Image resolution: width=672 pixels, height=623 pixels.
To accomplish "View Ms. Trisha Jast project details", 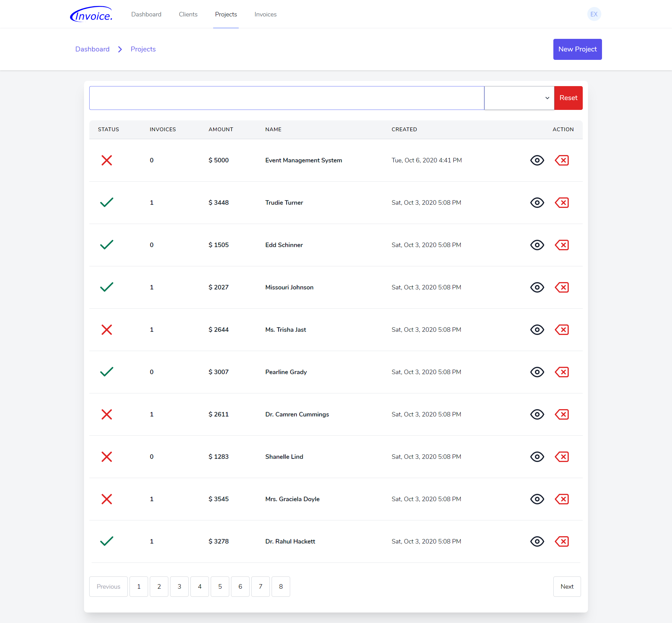I will 537,330.
